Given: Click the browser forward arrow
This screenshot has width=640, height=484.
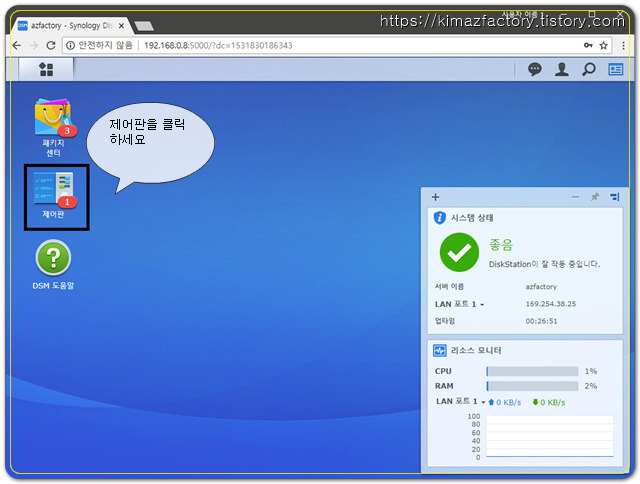Looking at the screenshot, I should tap(34, 45).
